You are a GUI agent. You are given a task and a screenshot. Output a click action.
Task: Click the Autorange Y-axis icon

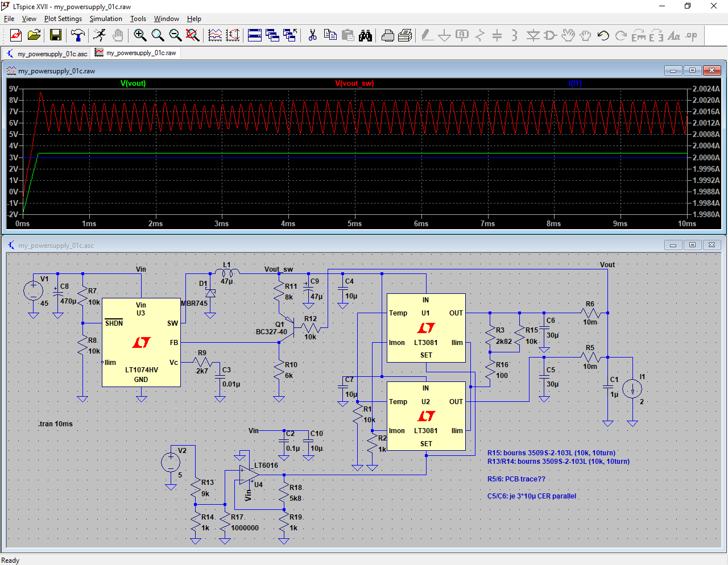pos(233,35)
